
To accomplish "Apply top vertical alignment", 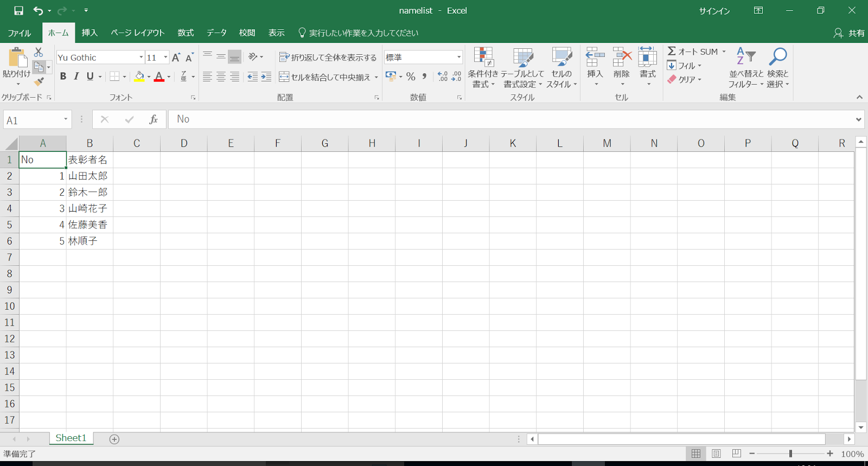I will [207, 56].
